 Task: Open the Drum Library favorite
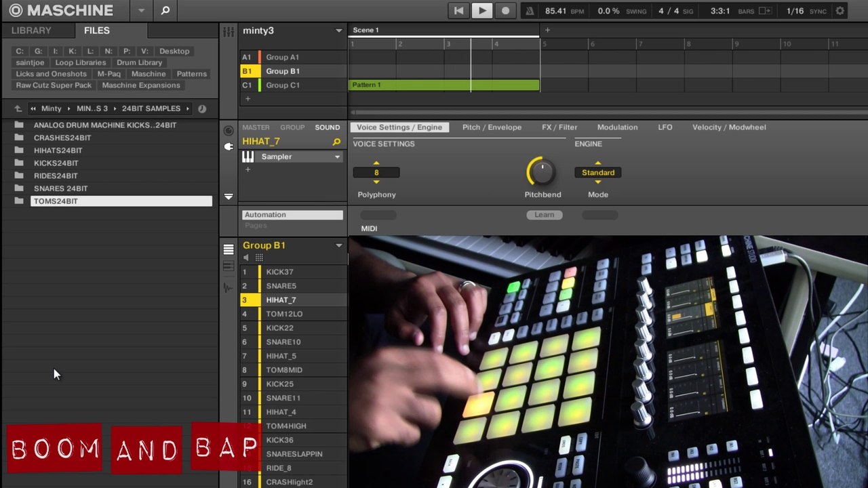click(x=139, y=62)
